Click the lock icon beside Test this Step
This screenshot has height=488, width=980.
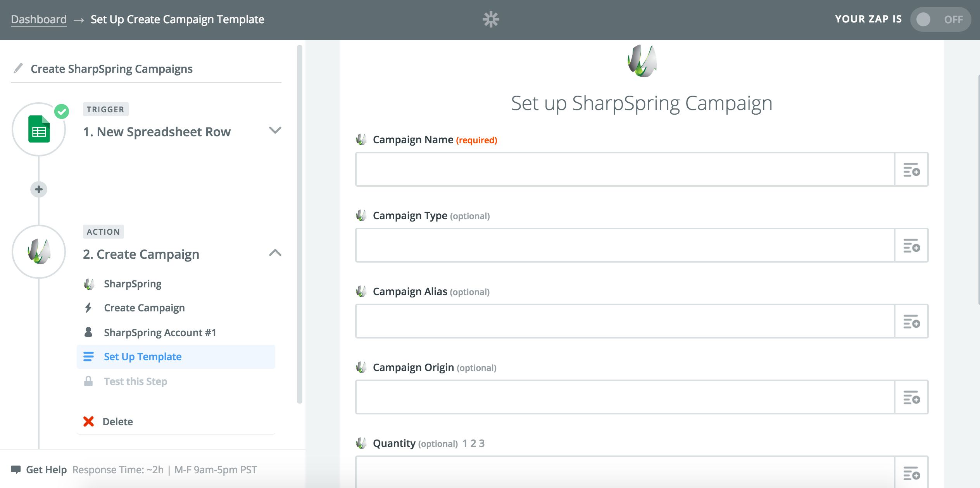coord(88,381)
